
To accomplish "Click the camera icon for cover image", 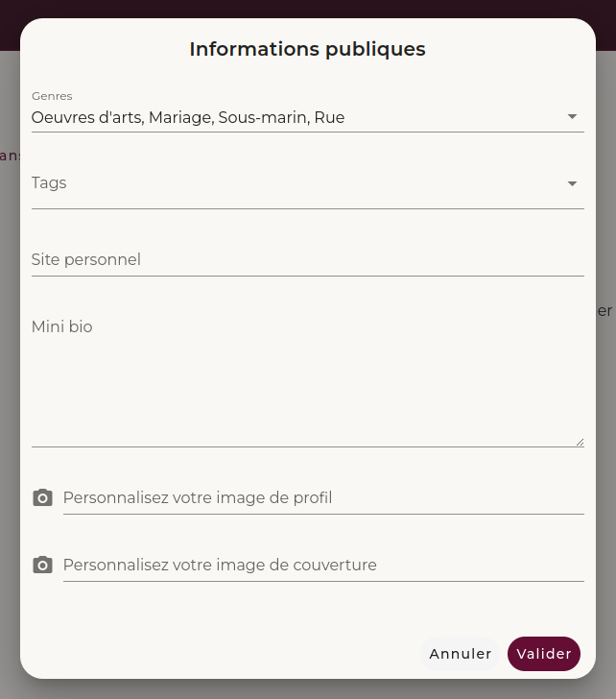I will (x=42, y=565).
